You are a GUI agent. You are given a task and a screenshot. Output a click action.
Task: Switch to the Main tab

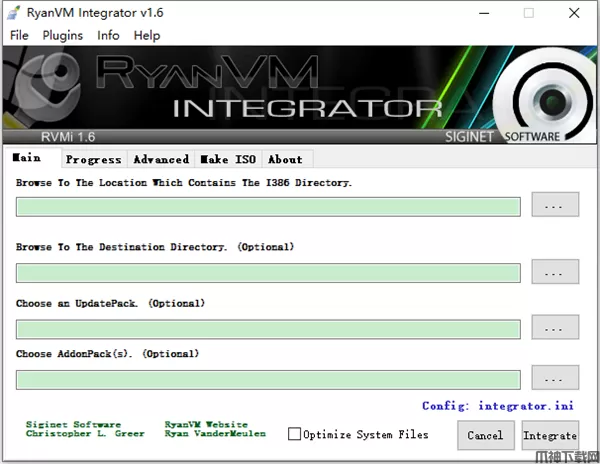click(32, 158)
